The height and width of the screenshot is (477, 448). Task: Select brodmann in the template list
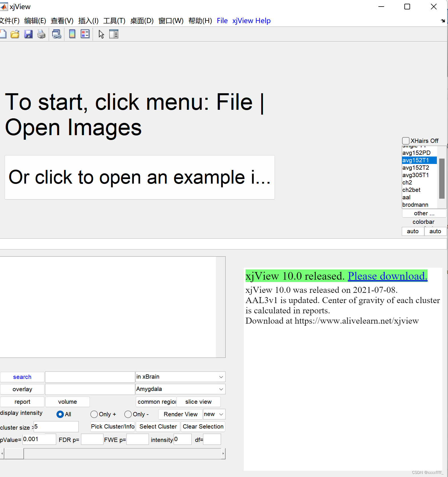[x=419, y=205]
